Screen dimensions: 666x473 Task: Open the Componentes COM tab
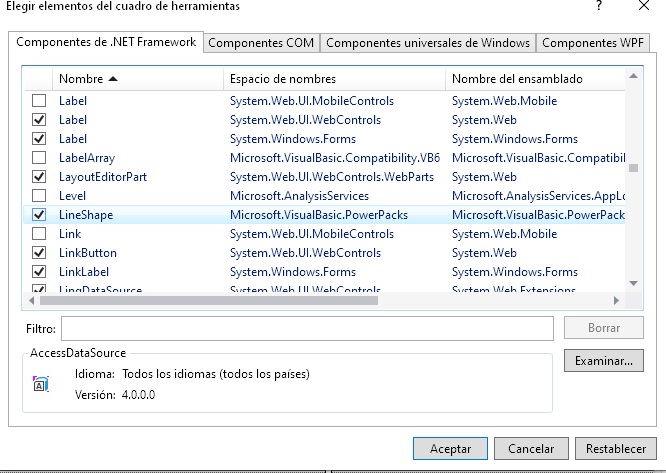[261, 43]
